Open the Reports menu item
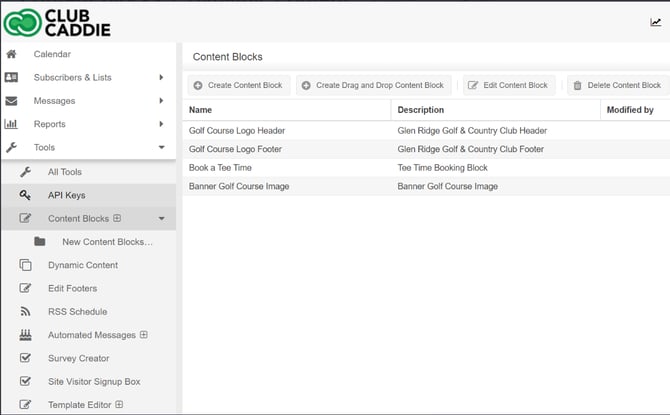The image size is (670, 415). tap(49, 124)
